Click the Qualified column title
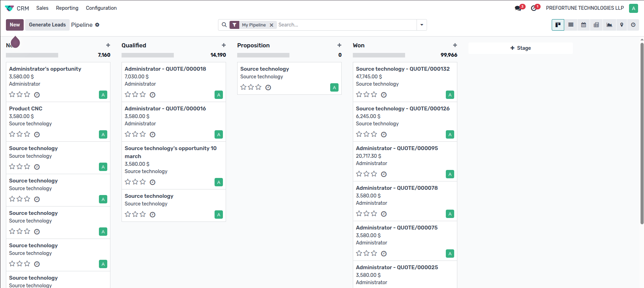This screenshot has width=644, height=288. point(134,45)
